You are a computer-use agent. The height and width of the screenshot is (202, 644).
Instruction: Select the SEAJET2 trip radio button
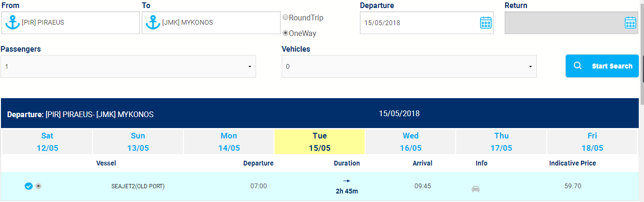[38, 186]
